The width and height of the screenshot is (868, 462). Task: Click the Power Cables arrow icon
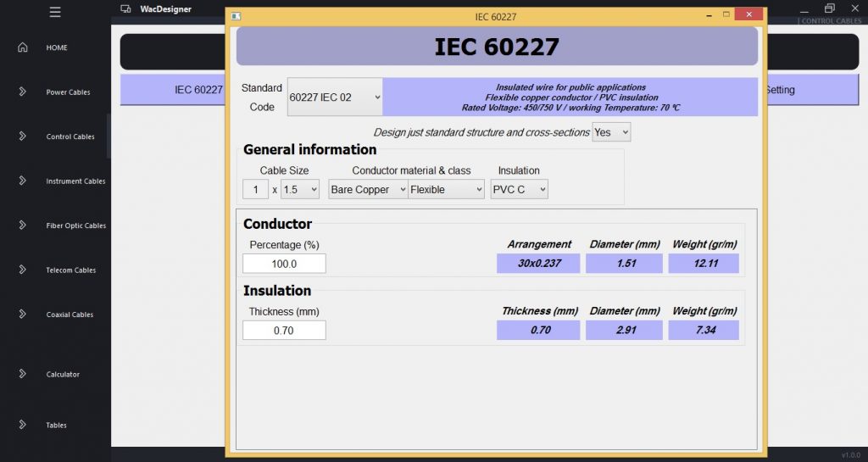point(23,92)
